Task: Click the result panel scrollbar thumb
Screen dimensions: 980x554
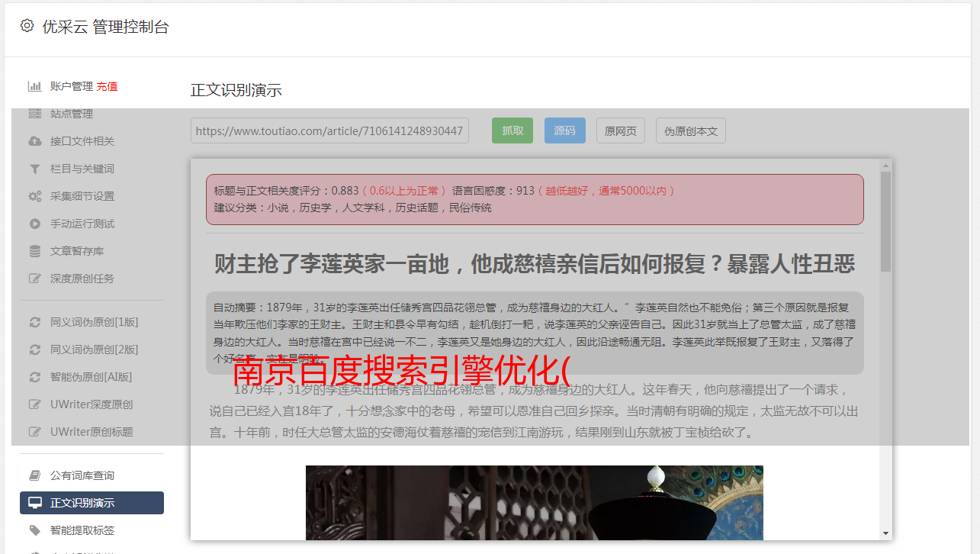Action: click(x=885, y=221)
